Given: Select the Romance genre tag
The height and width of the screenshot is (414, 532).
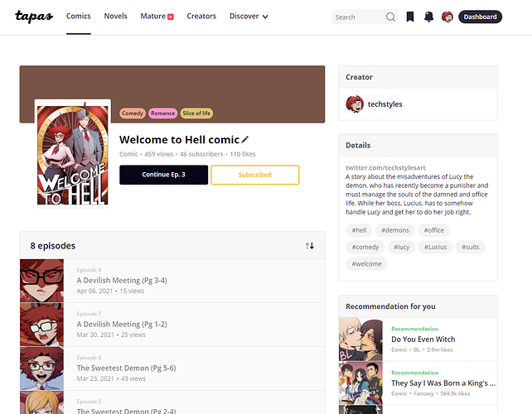Looking at the screenshot, I should 162,113.
